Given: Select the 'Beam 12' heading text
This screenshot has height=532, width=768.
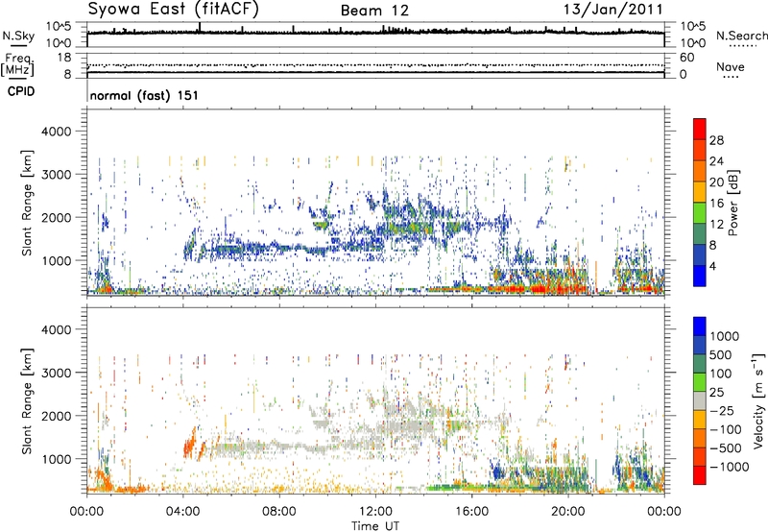Looking at the screenshot, I should (x=374, y=11).
